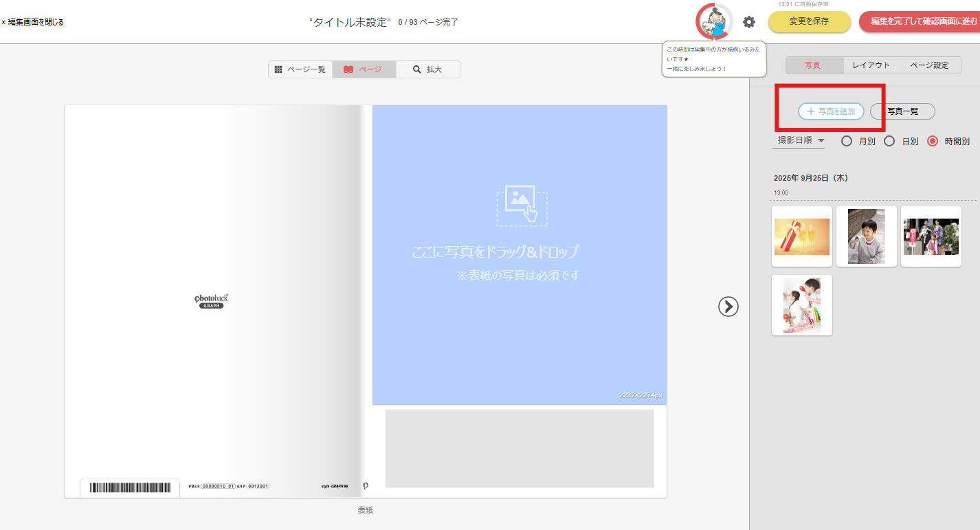
Task: Click the barcode on the back cover
Action: pyautogui.click(x=130, y=487)
